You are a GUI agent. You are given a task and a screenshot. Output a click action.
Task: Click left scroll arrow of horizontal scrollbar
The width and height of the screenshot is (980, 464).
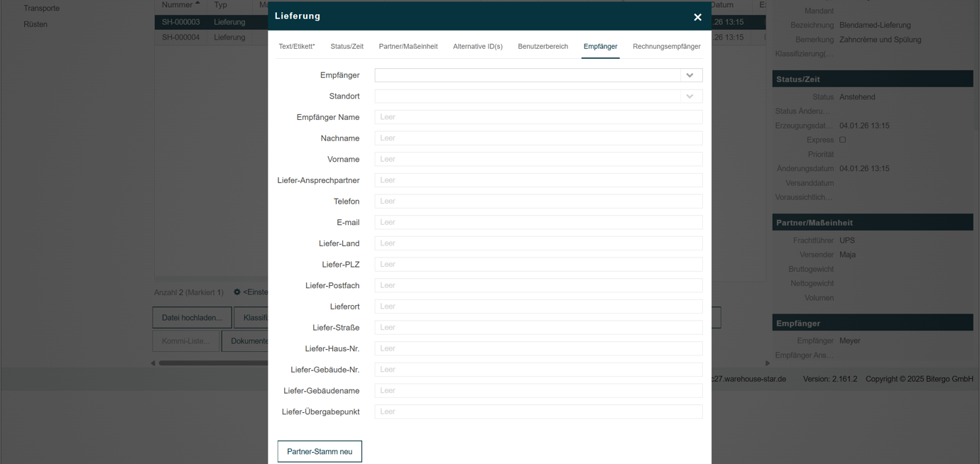pos(153,363)
